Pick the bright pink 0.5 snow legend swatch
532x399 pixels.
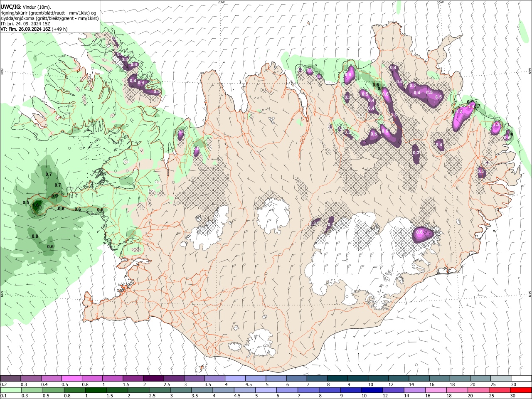[x=71, y=378]
